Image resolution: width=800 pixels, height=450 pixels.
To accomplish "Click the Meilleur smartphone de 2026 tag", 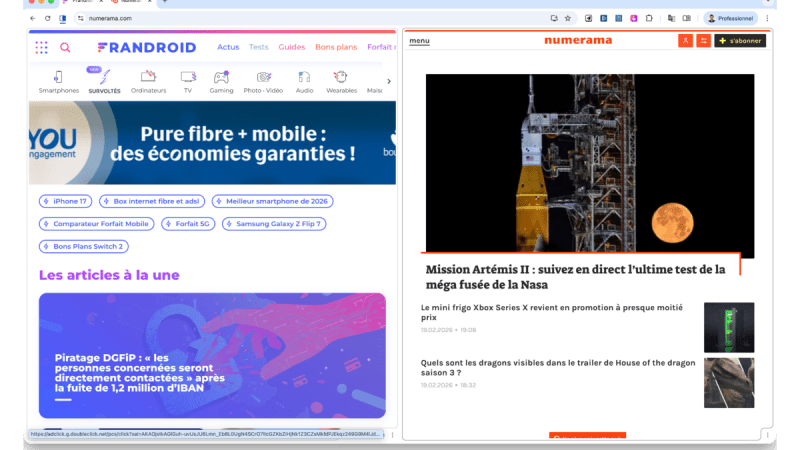I will click(272, 201).
